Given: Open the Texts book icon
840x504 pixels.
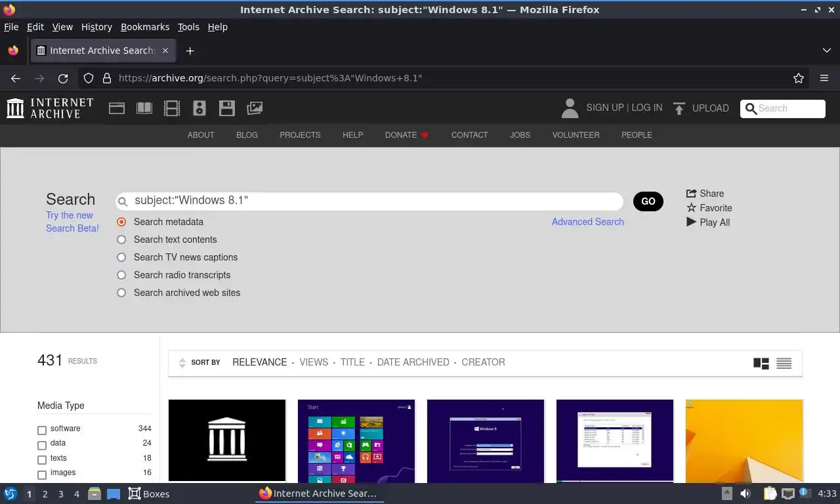Looking at the screenshot, I should pyautogui.click(x=144, y=108).
